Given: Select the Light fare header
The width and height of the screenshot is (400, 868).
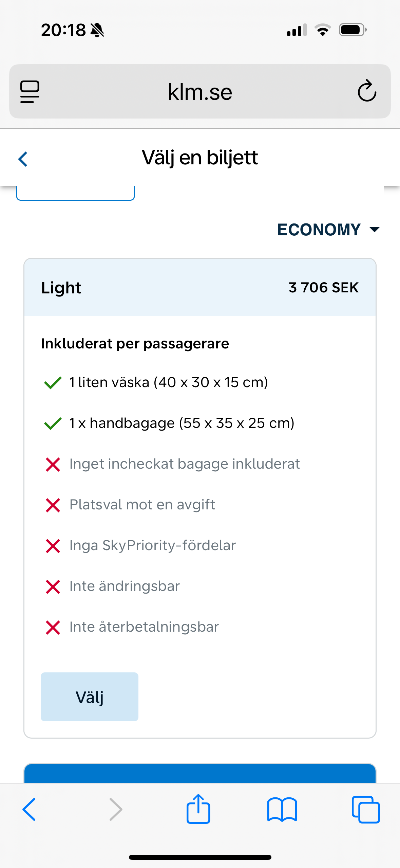Looking at the screenshot, I should (61, 288).
